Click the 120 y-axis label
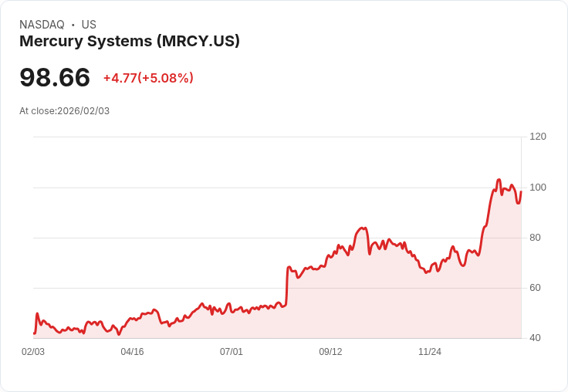Screen dimensions: 568x392 point(538,137)
